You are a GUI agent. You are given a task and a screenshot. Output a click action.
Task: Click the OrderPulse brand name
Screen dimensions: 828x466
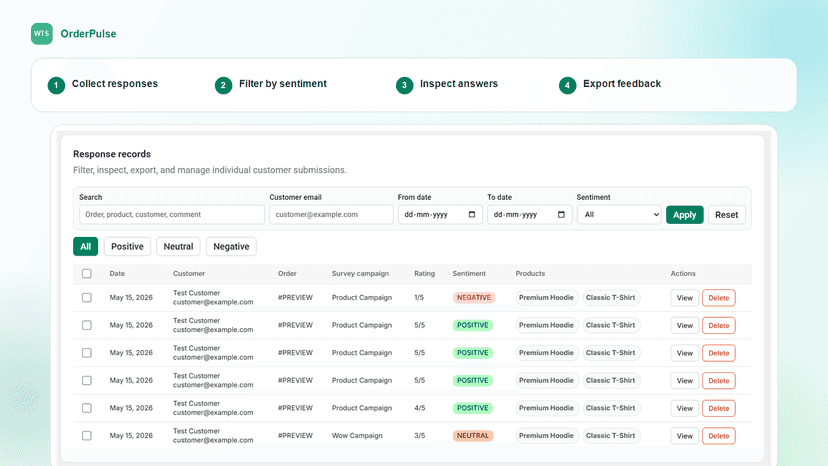[x=88, y=34]
